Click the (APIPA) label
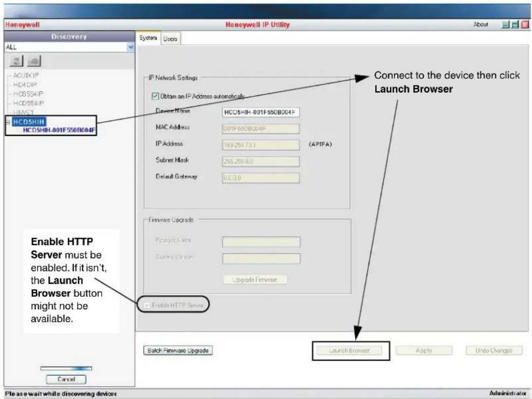 (320, 144)
